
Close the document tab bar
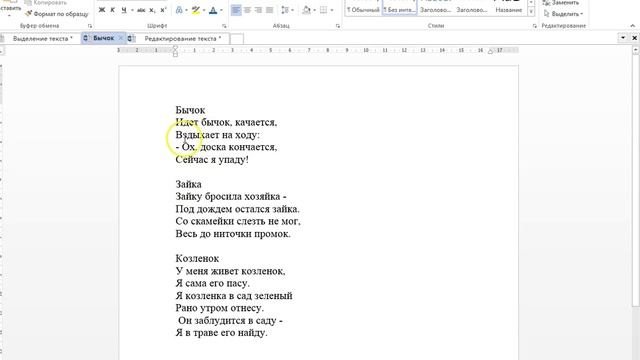634,38
